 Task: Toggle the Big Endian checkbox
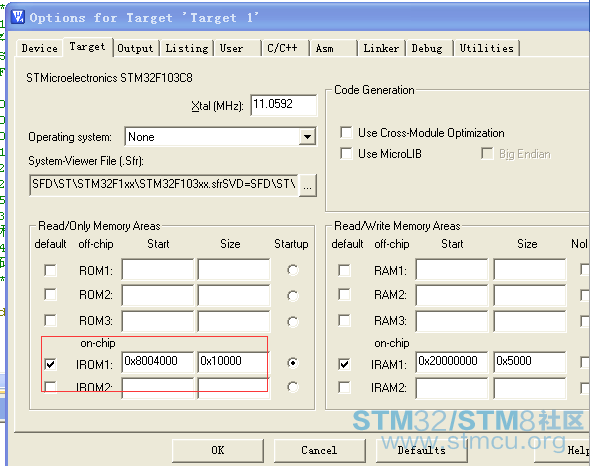click(x=487, y=154)
